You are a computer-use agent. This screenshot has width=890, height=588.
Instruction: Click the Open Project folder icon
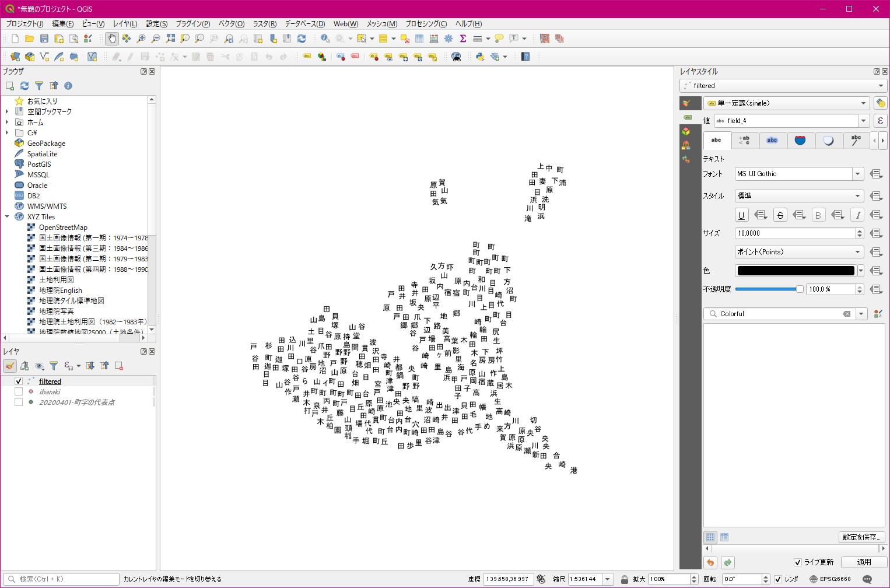coord(30,38)
